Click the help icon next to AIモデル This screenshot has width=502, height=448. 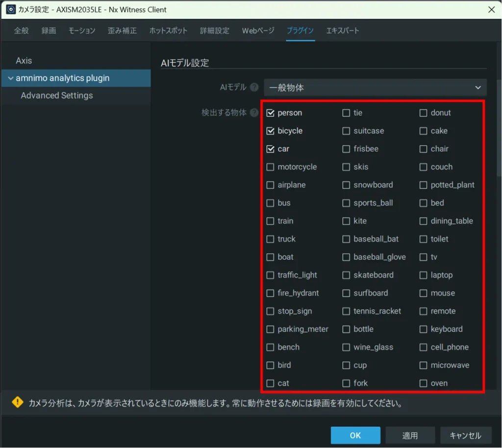pyautogui.click(x=254, y=87)
